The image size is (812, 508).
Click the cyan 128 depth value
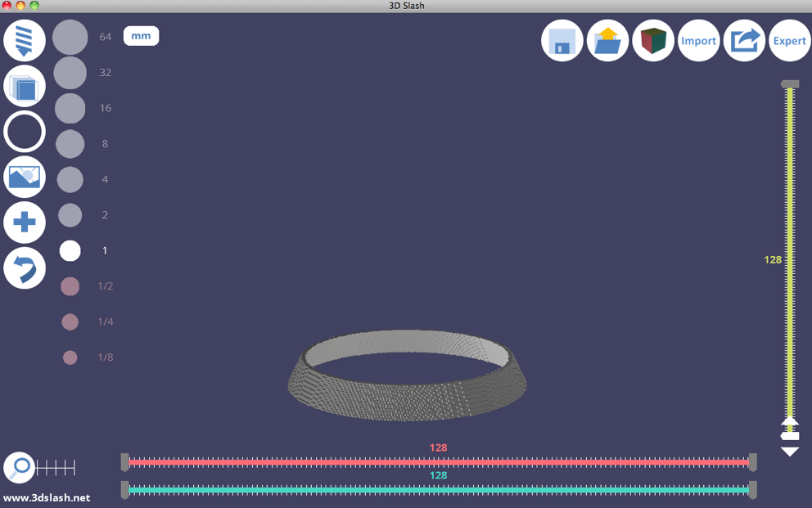click(438, 475)
